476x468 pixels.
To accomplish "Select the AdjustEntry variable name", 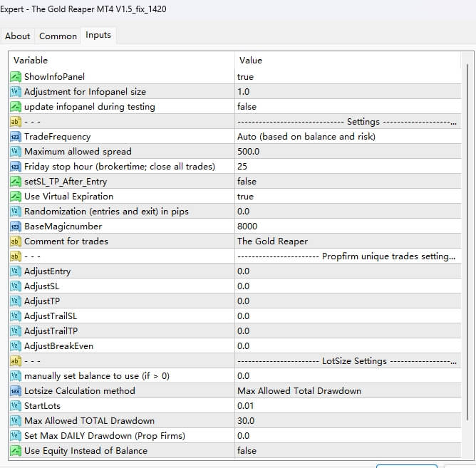I will click(47, 271).
